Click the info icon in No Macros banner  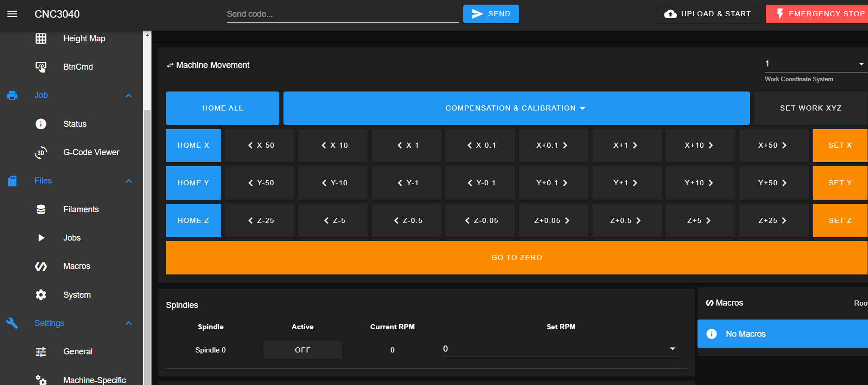pyautogui.click(x=711, y=334)
